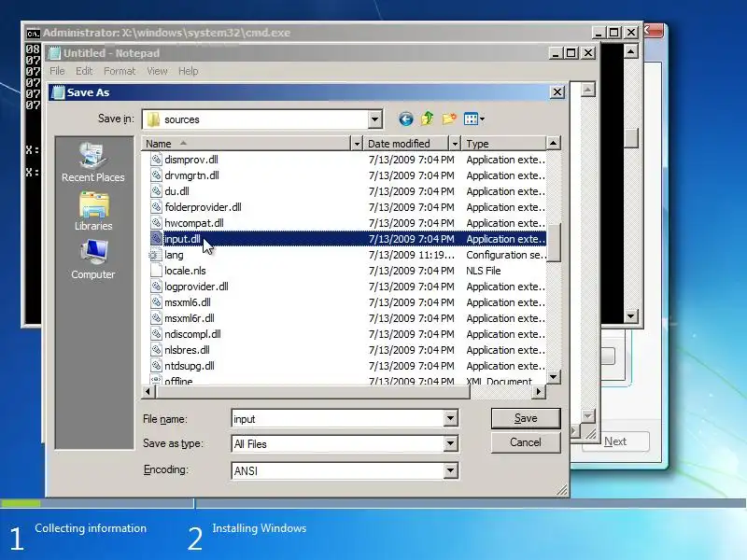
Task: Click the Cancel button
Action: (x=526, y=442)
